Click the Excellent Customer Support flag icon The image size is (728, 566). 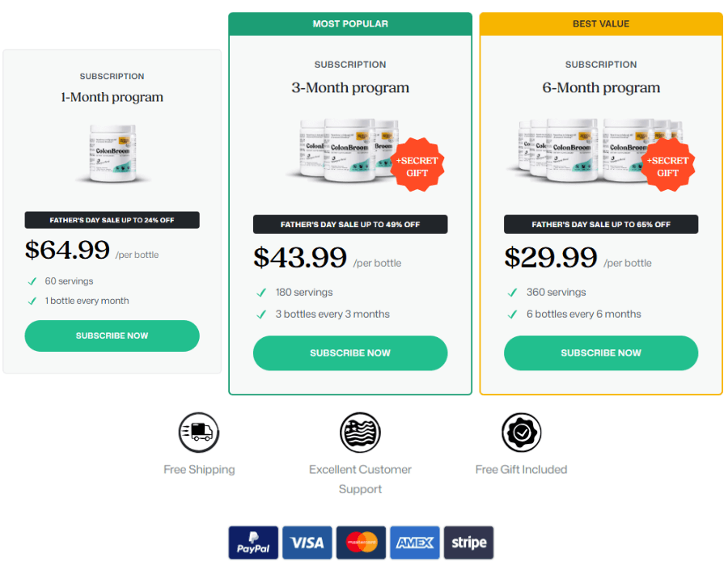point(360,433)
